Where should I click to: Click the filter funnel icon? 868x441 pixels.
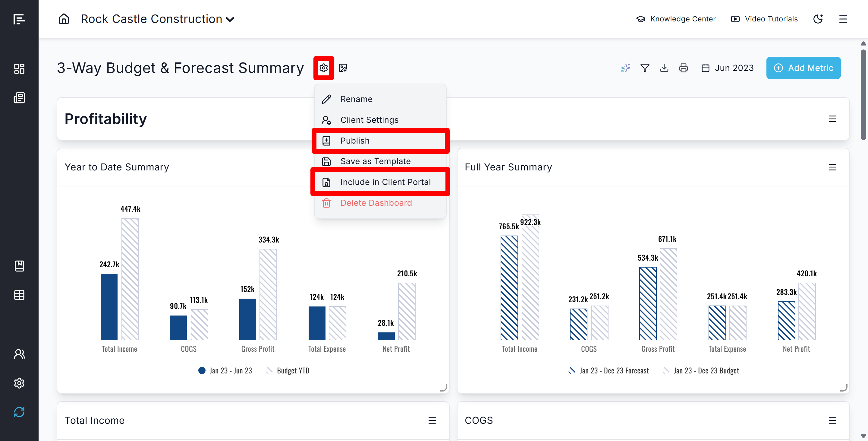pyautogui.click(x=645, y=68)
